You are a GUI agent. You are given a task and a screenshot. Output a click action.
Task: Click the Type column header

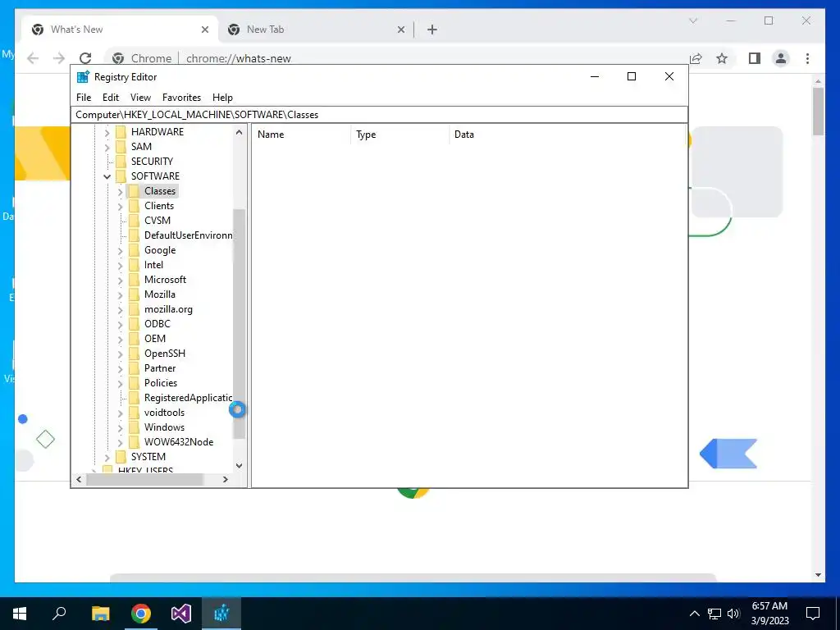pos(399,135)
